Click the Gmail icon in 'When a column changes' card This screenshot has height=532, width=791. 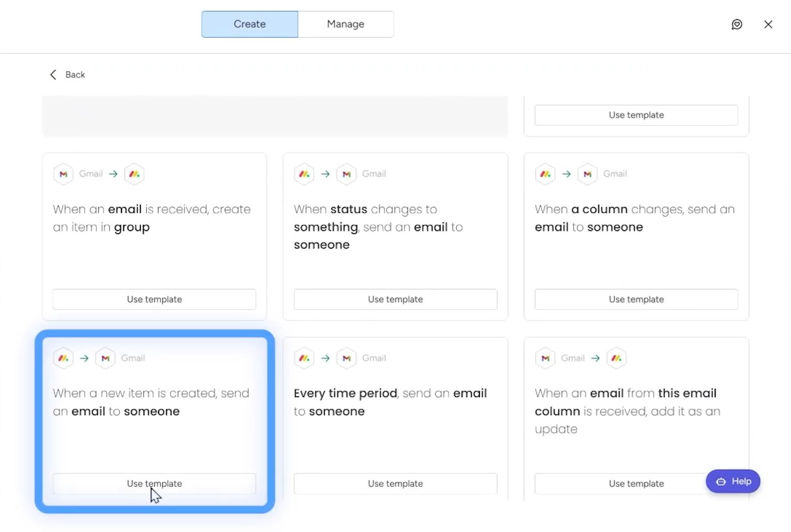tap(587, 174)
